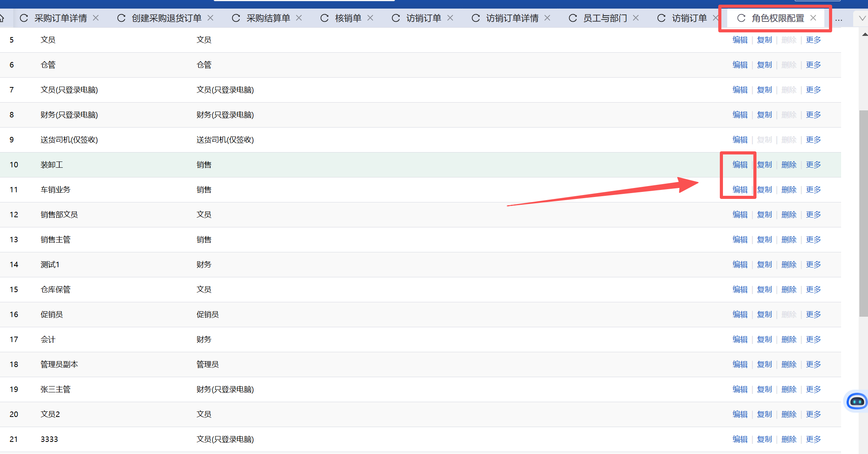Screen dimensions: 868x454
Task: Expand the tab list dropdown chevron
Action: (x=862, y=18)
